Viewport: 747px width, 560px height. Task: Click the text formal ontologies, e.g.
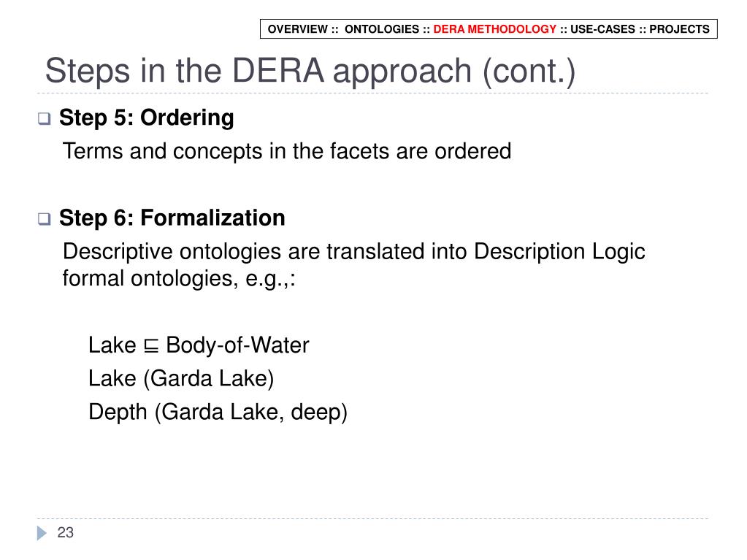[x=179, y=278]
